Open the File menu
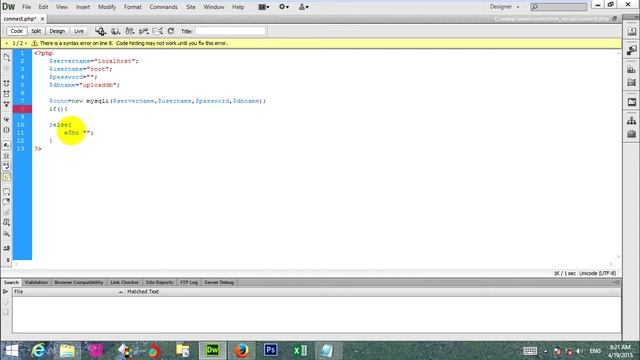The image size is (640, 360). [x=27, y=7]
